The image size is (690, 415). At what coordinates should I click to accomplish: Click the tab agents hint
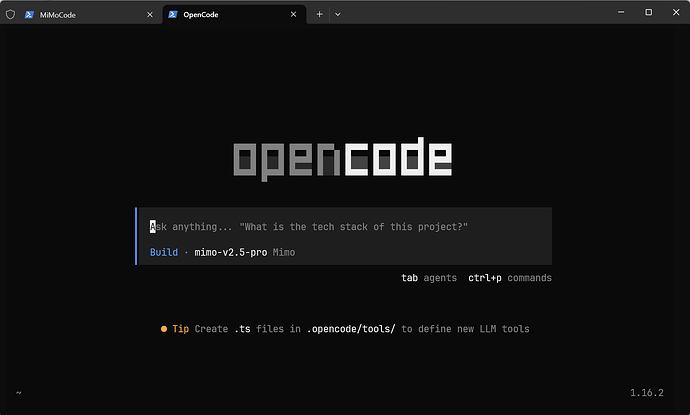point(429,278)
